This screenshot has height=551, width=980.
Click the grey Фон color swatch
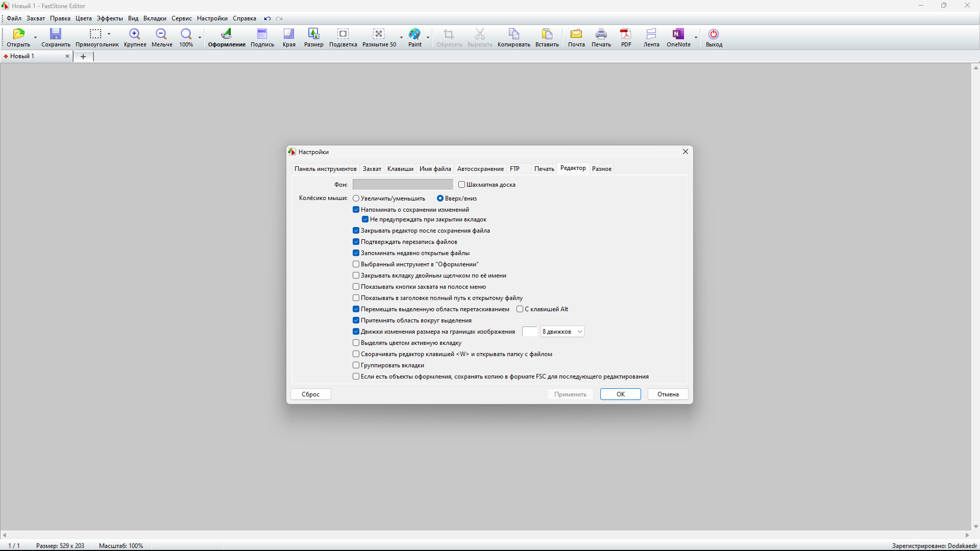[402, 185]
